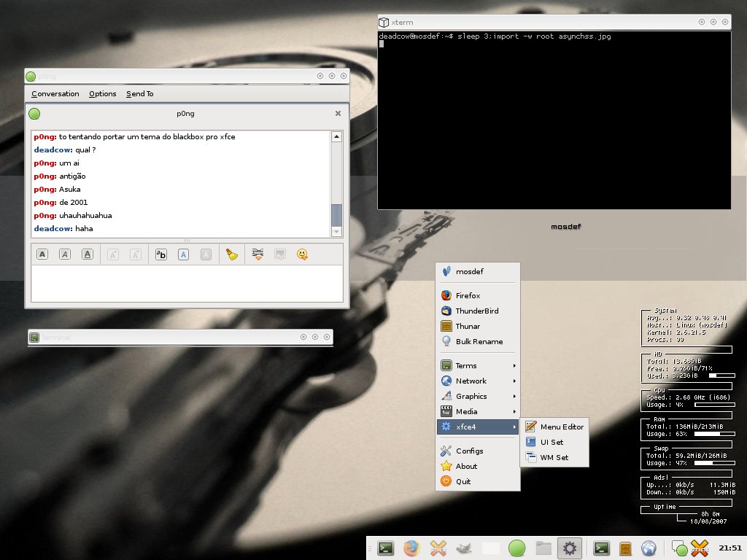
Task: Click the green icon in p0ng window titlebar
Action: point(31,76)
